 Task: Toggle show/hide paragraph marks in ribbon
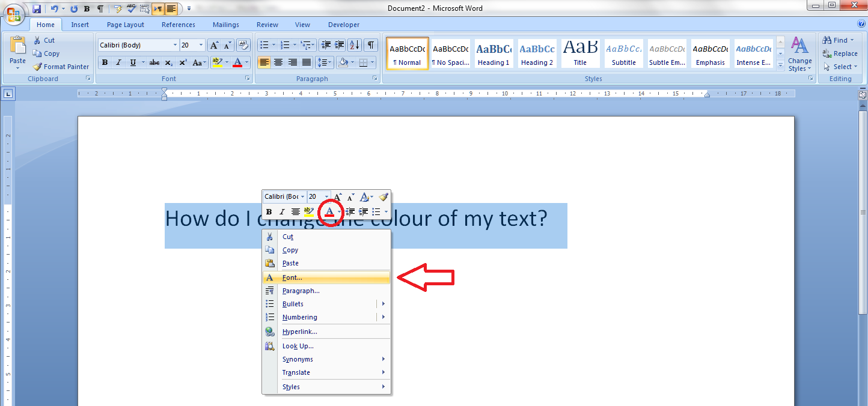[371, 45]
